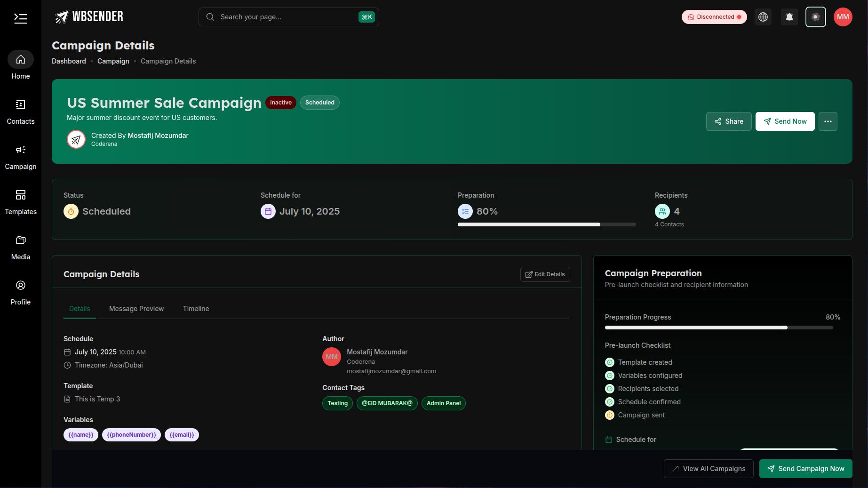Switch to the Message Preview tab

[136, 309]
